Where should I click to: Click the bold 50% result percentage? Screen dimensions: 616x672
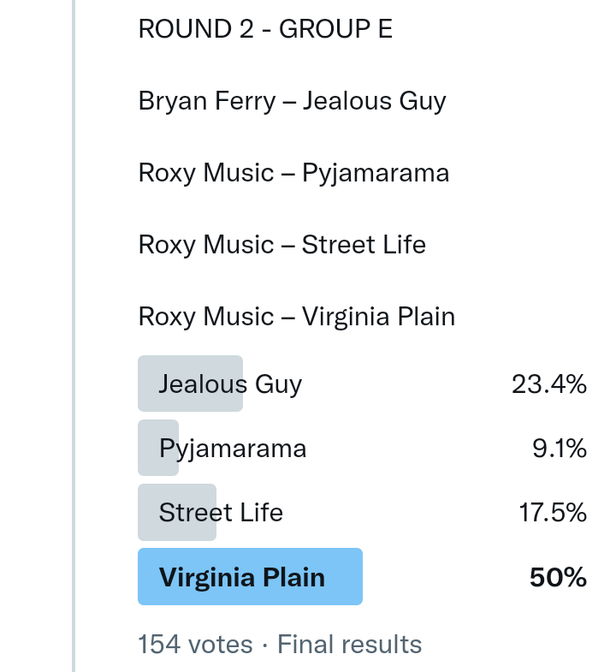point(558,577)
